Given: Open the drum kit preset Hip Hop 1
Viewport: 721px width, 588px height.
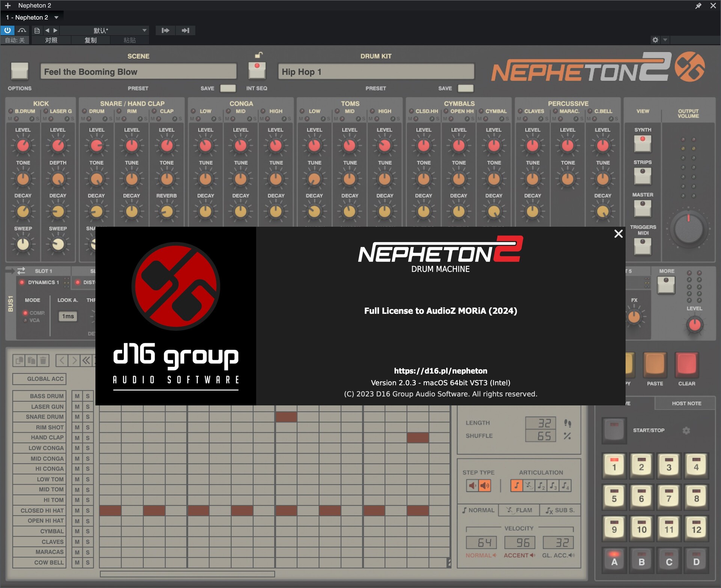Looking at the screenshot, I should click(376, 71).
